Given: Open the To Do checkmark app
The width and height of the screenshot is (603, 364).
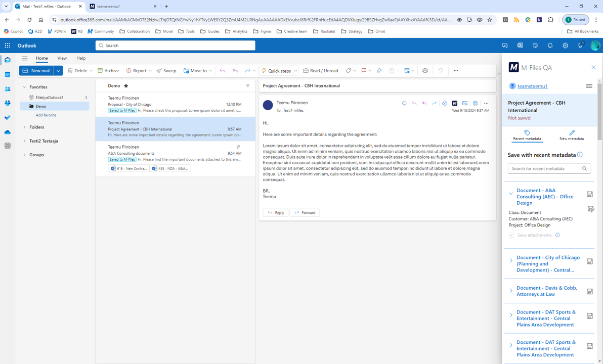Looking at the screenshot, I should tap(7, 118).
